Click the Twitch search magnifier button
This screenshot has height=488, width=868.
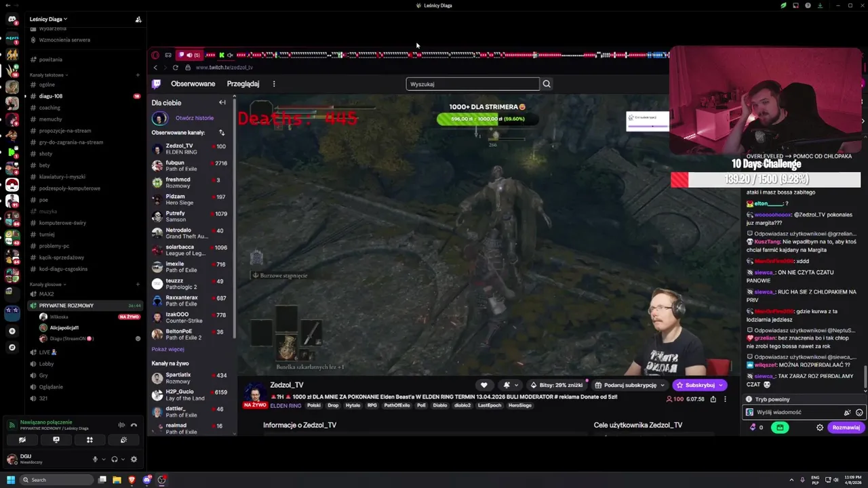[x=547, y=84]
